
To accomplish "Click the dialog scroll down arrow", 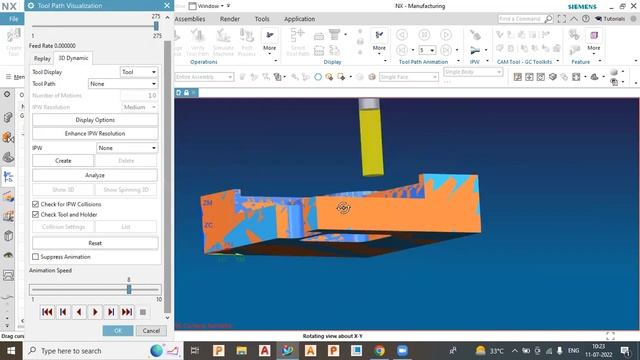I will pos(167,318).
